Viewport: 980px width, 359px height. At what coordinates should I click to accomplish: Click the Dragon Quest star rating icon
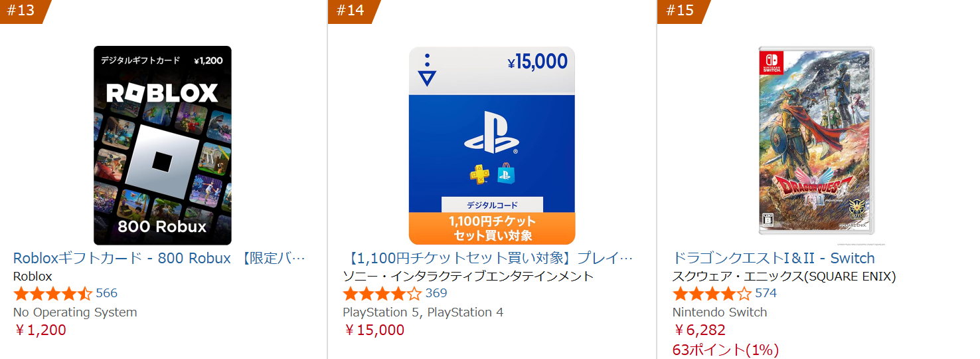(x=712, y=294)
